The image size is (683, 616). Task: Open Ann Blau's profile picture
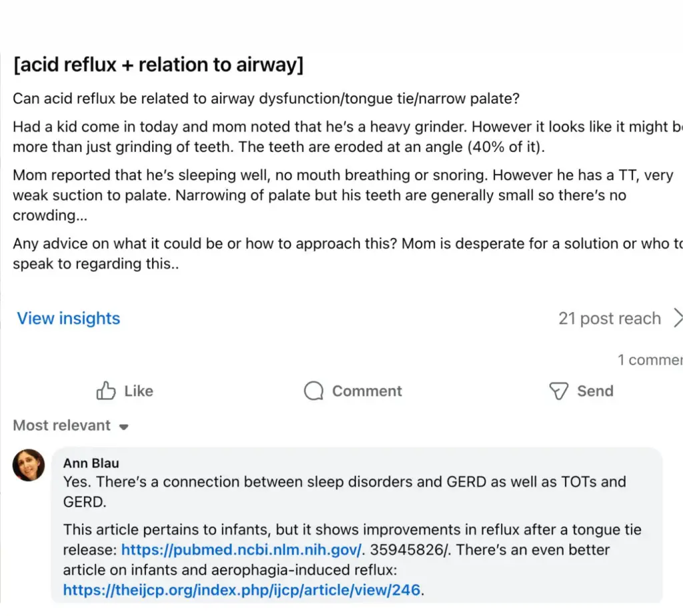[29, 465]
